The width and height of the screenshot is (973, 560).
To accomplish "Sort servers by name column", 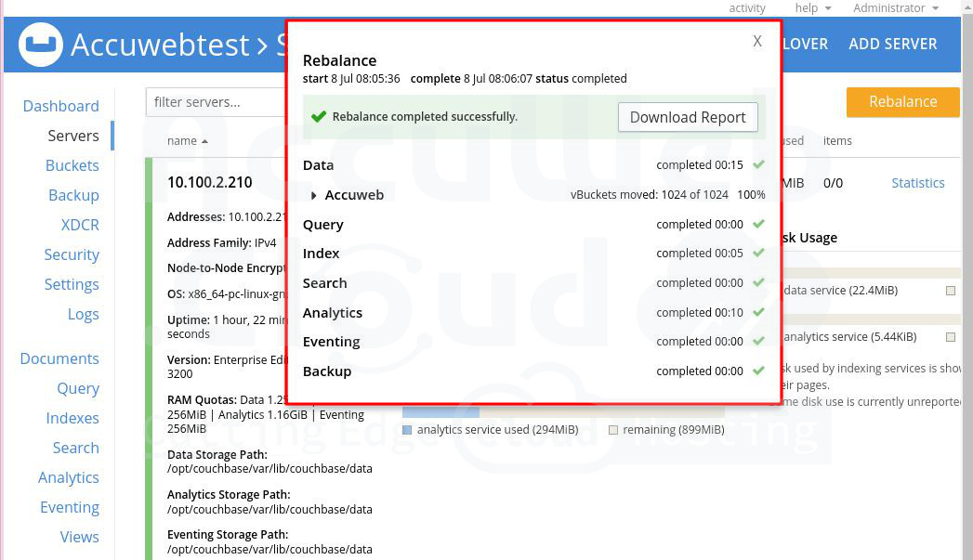I will click(187, 141).
